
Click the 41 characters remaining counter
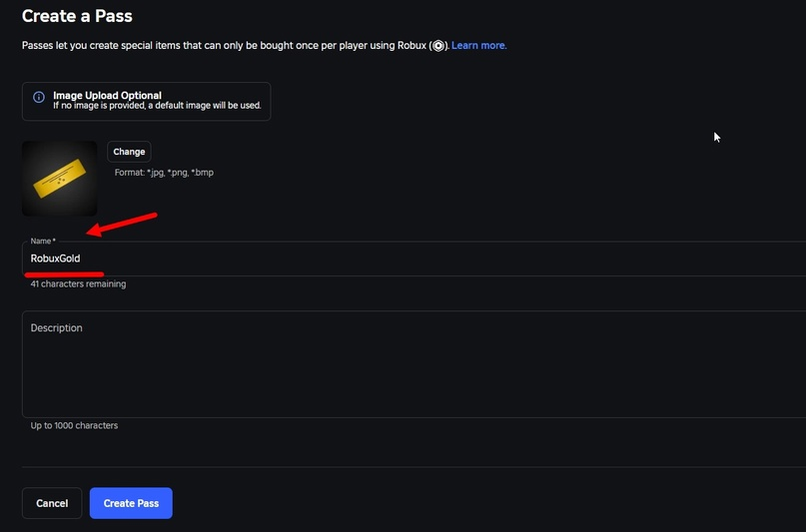click(x=78, y=284)
